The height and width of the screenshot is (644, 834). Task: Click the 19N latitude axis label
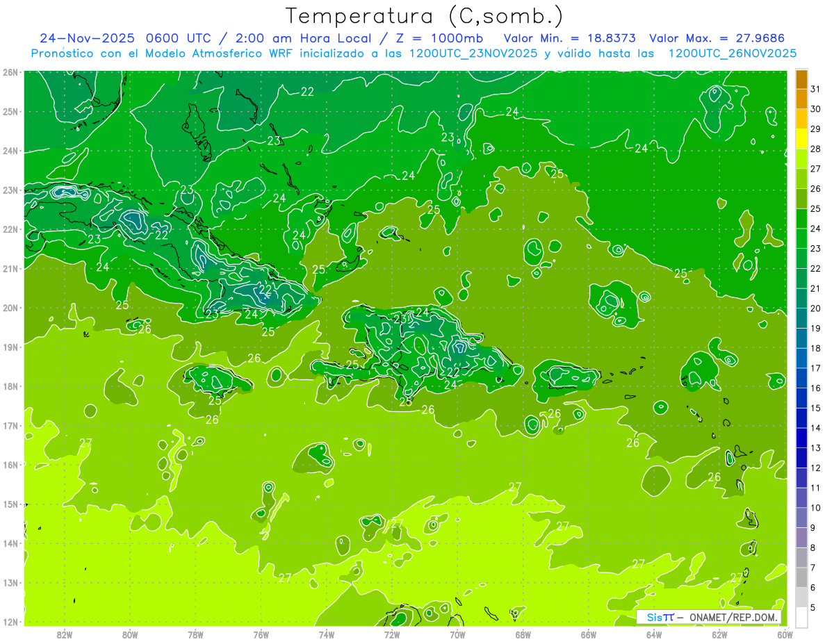coord(10,347)
